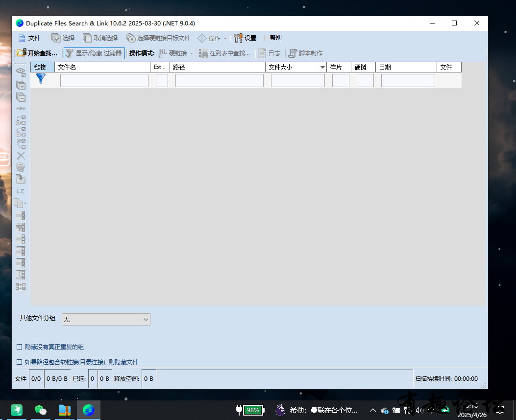Image resolution: width=516 pixels, height=420 pixels.
Task: Open WeChat from the taskbar
Action: click(x=41, y=410)
